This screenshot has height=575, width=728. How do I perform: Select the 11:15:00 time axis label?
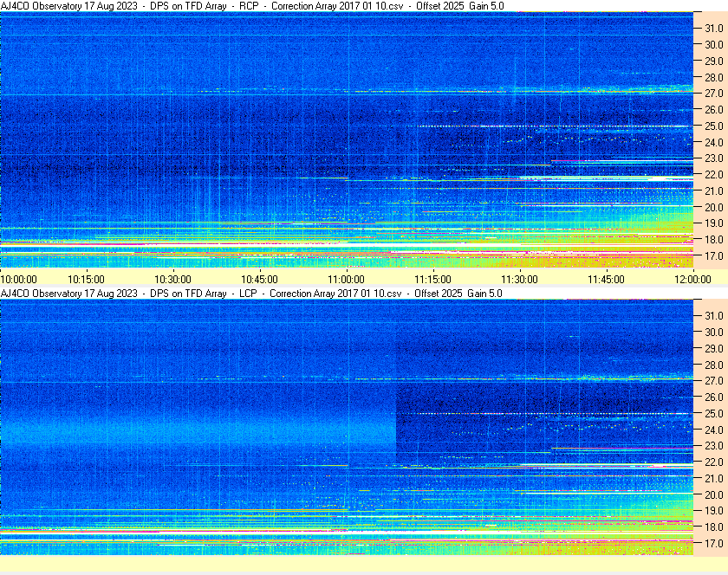432,279
